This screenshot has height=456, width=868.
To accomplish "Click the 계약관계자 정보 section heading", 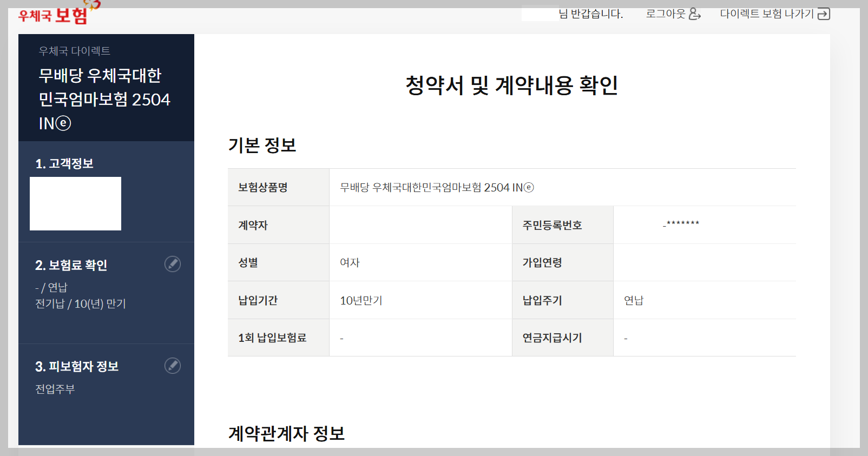I will pos(287,433).
